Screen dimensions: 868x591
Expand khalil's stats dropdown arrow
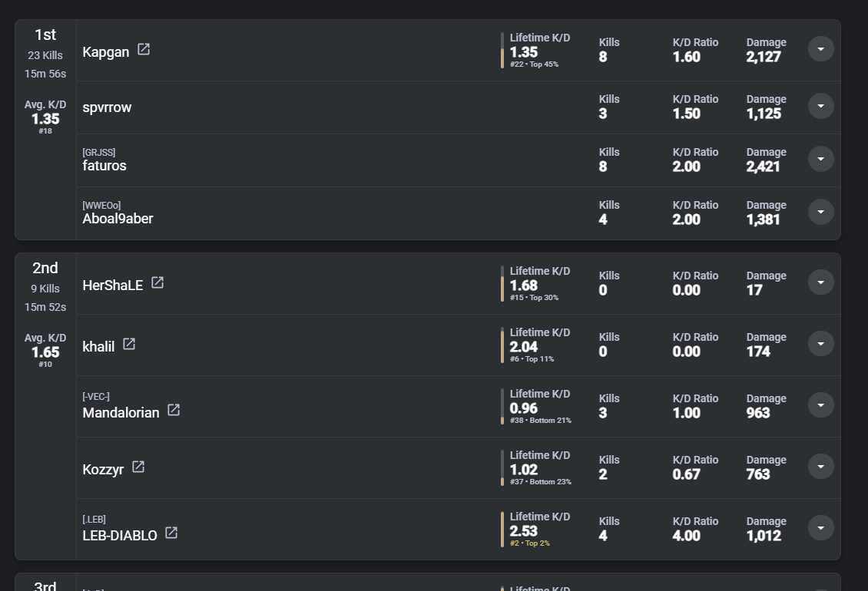[x=820, y=344]
